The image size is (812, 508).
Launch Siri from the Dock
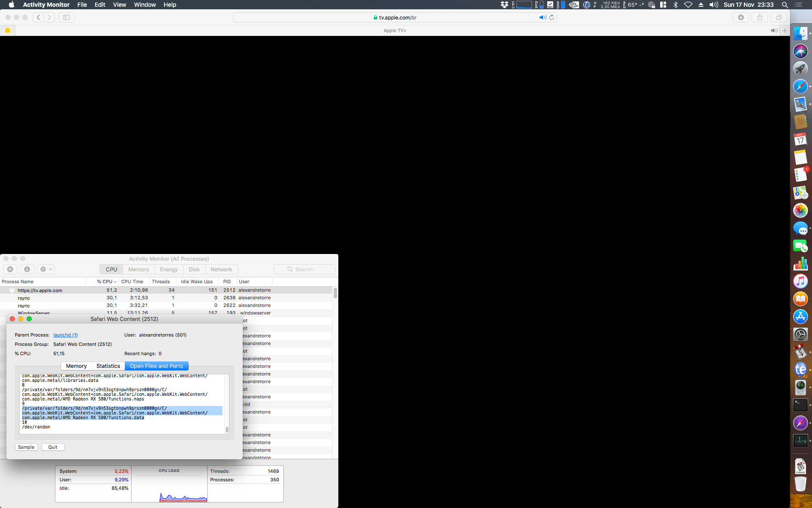800,51
